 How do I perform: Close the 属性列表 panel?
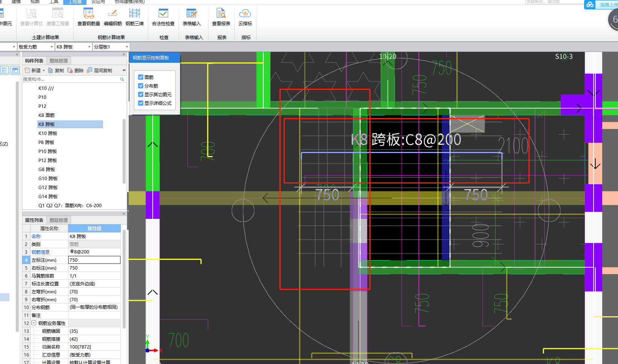click(x=124, y=214)
